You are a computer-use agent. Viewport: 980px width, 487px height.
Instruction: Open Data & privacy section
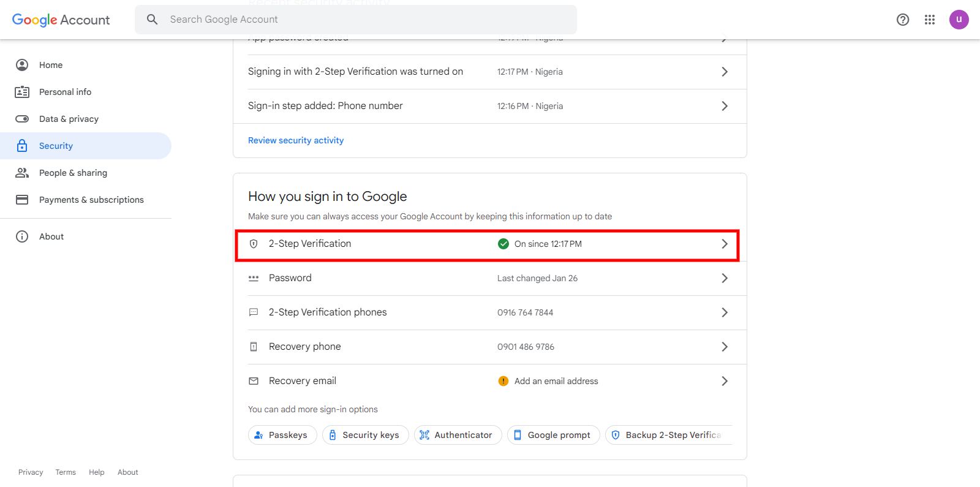coord(69,119)
